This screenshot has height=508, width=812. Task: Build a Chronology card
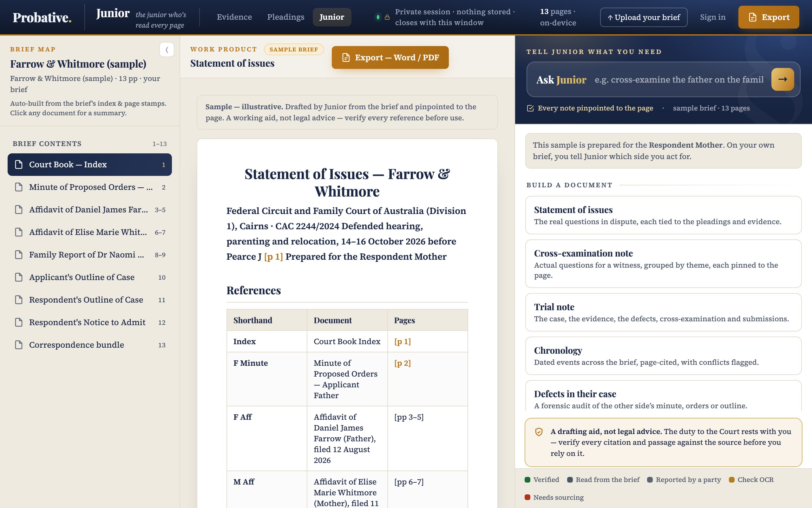(663, 356)
